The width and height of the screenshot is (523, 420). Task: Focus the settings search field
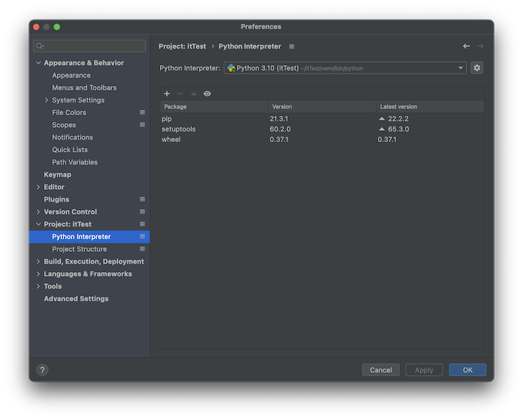(x=90, y=46)
